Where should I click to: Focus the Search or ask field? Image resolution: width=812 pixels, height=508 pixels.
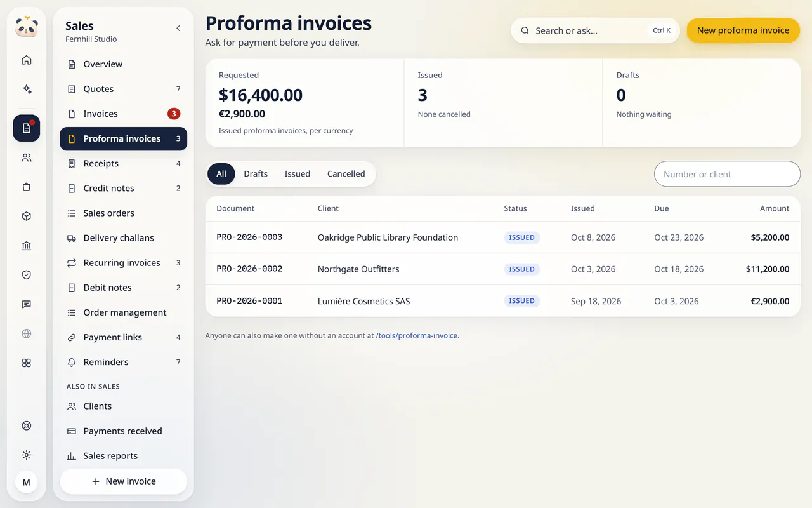coord(595,30)
